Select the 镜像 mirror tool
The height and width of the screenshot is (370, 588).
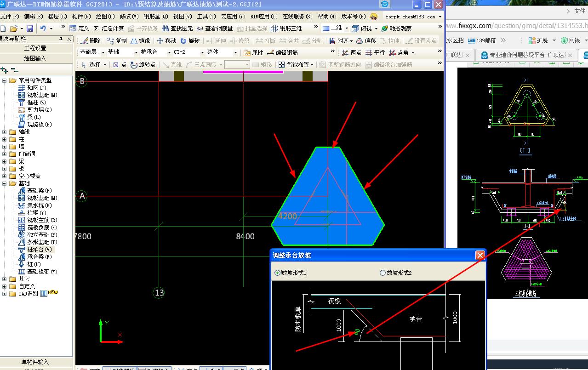(140, 41)
